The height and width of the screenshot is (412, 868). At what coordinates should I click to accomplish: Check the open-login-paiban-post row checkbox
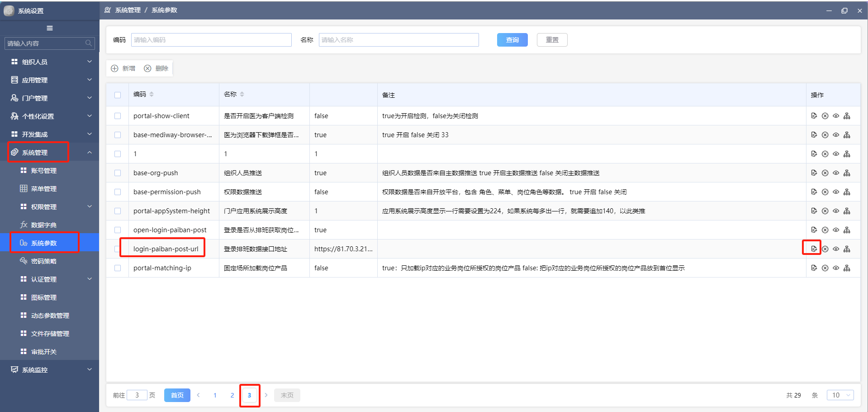[x=118, y=230]
